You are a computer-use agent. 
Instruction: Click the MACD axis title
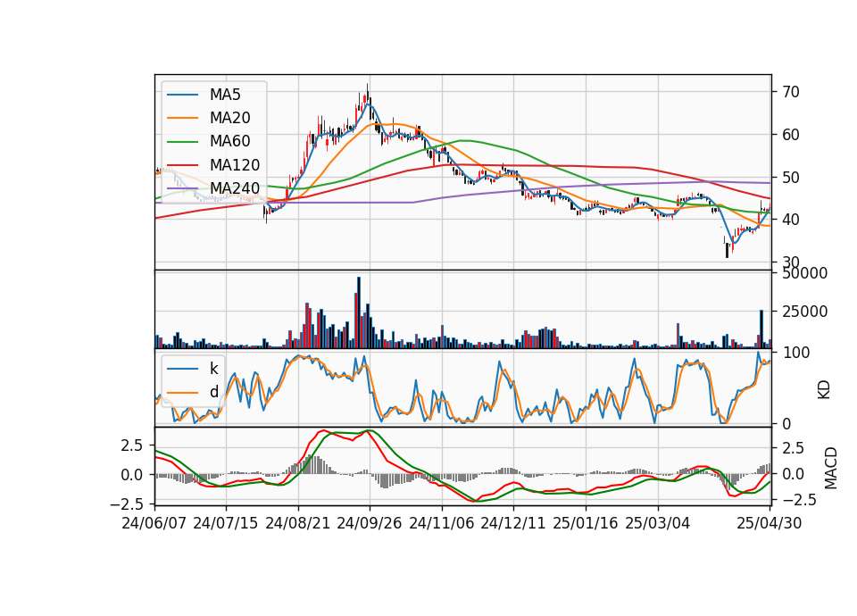tap(831, 468)
